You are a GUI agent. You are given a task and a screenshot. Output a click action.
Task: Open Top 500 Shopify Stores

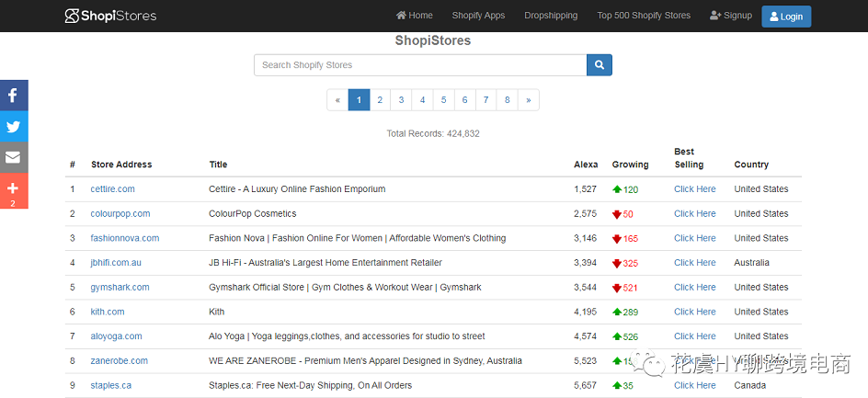coord(643,16)
